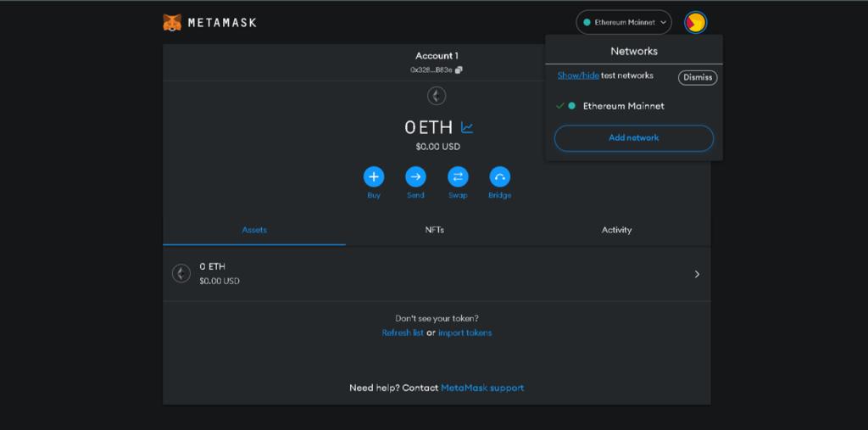Open the MetaMask support link
Screen dimensions: 868x430
pos(482,388)
